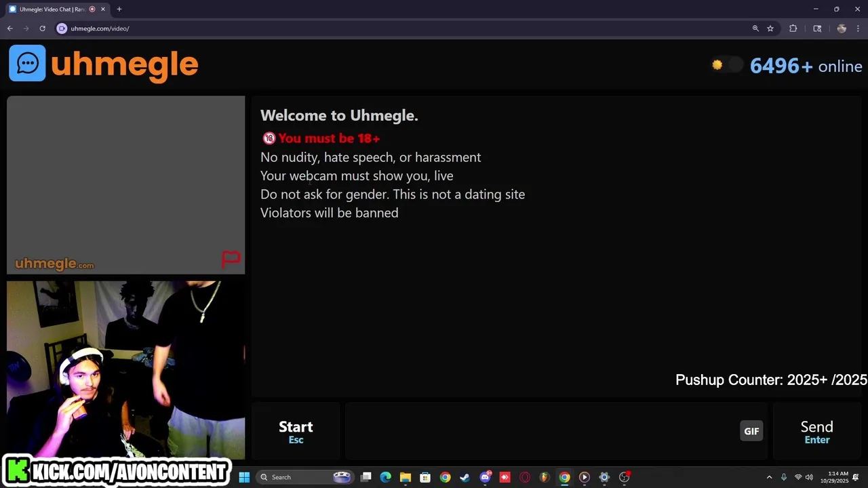Click the uhmegle wordmark link
Screen dimensions: 868x488
point(124,64)
